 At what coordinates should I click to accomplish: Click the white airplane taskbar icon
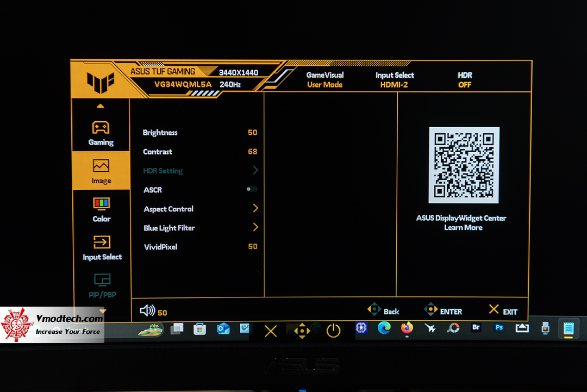point(430,328)
